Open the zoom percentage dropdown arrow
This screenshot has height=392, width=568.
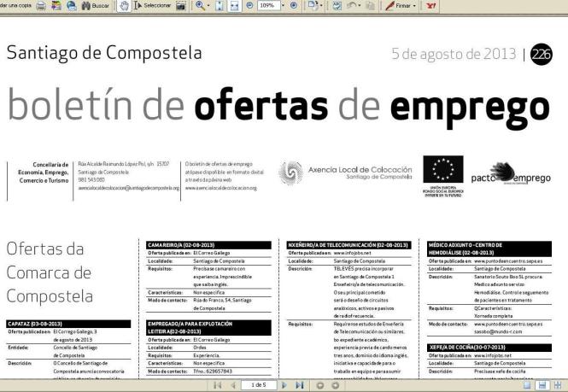tap(284, 6)
